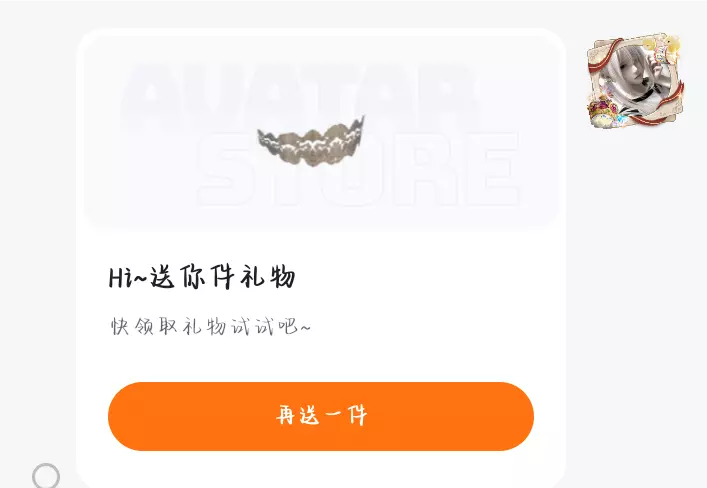This screenshot has height=488, width=707.
Task: Click the crown ornament on avatar frame
Action: click(x=603, y=113)
